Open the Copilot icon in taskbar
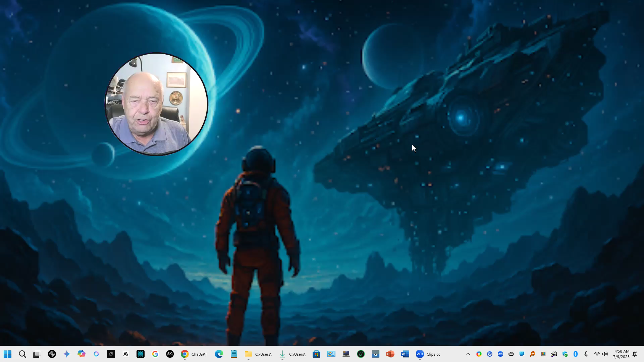 [81, 354]
